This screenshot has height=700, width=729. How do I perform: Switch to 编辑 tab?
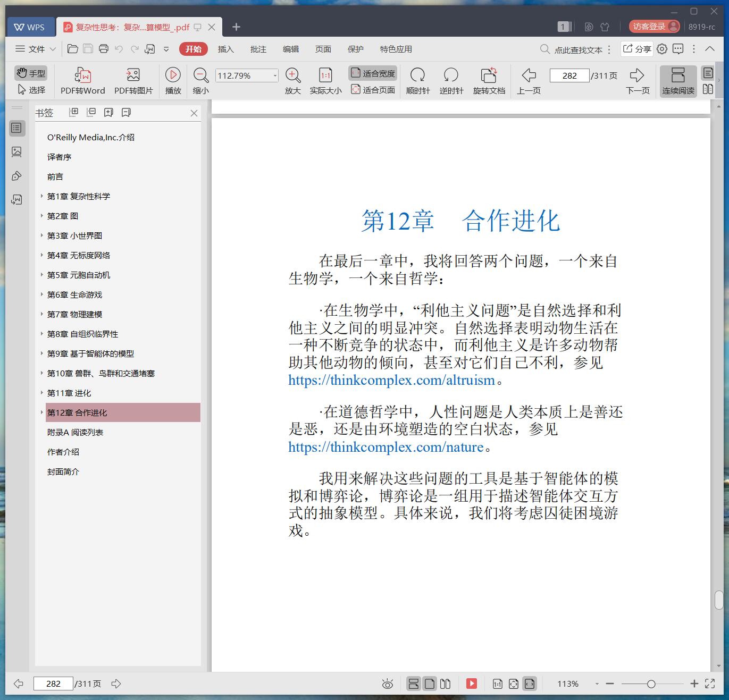(x=290, y=49)
